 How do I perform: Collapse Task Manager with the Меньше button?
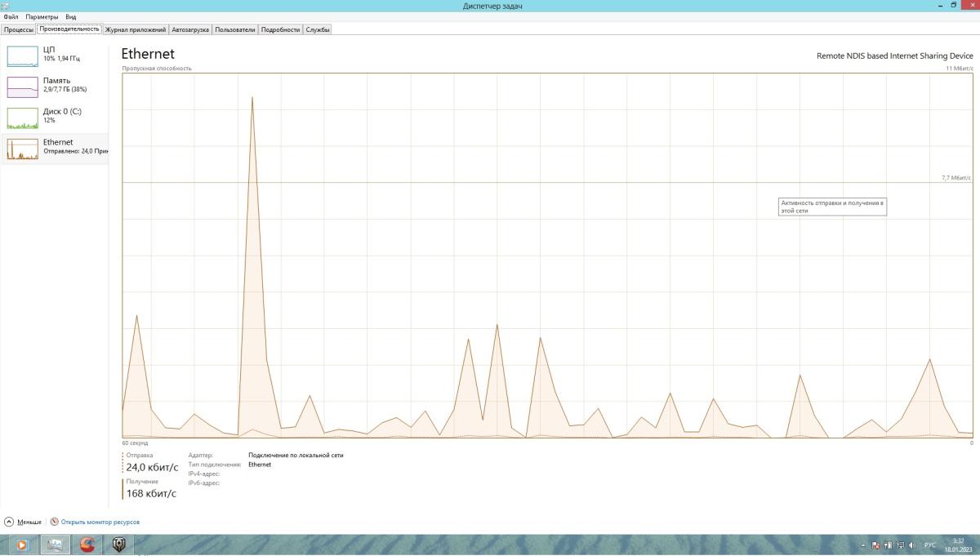[23, 522]
